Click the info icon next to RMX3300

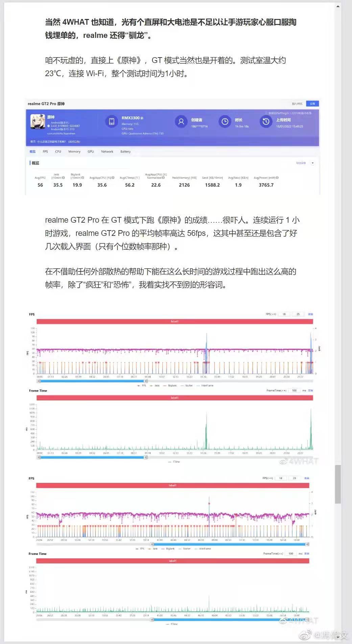pos(142,118)
